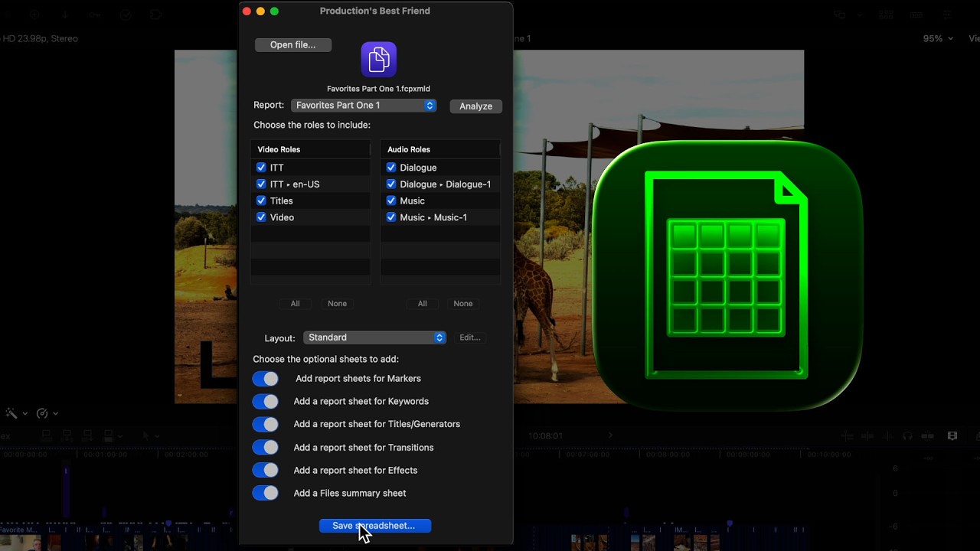The width and height of the screenshot is (980, 551).
Task: Open the 95% viewer zoom dropdown
Action: point(938,38)
